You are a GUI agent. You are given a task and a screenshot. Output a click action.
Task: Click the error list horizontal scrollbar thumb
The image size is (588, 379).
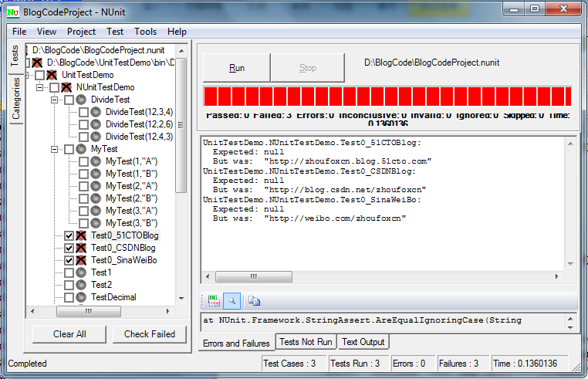tap(254, 277)
